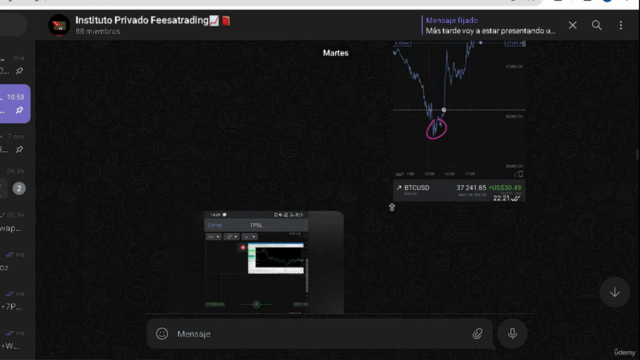Click the BTCUSD ticker label in chart
640x360 pixels.
(x=417, y=188)
